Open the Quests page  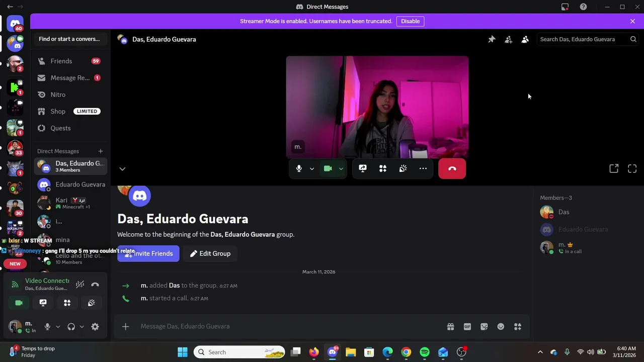pos(70,128)
